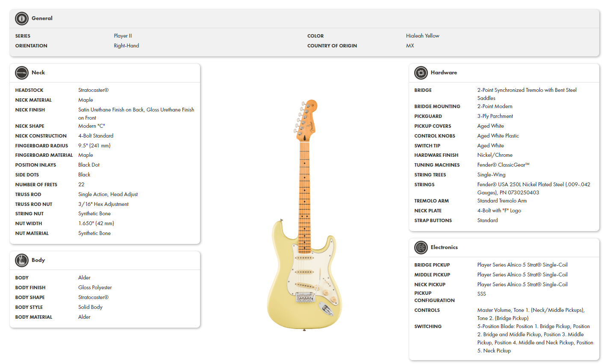Click the 'Modern "C"' neck shape value

91,126
